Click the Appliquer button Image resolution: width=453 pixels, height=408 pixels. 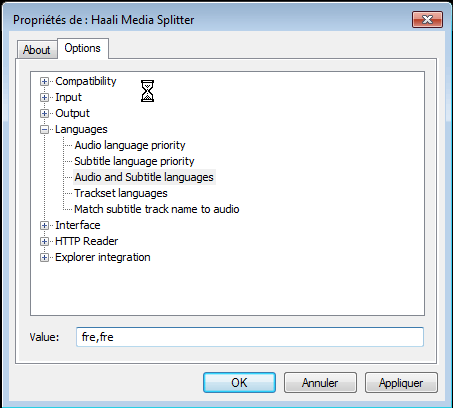[401, 382]
